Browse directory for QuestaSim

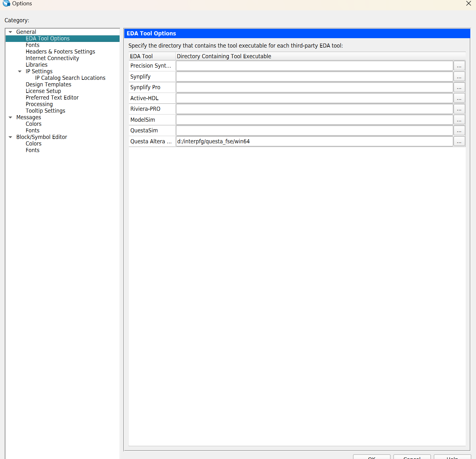point(459,130)
